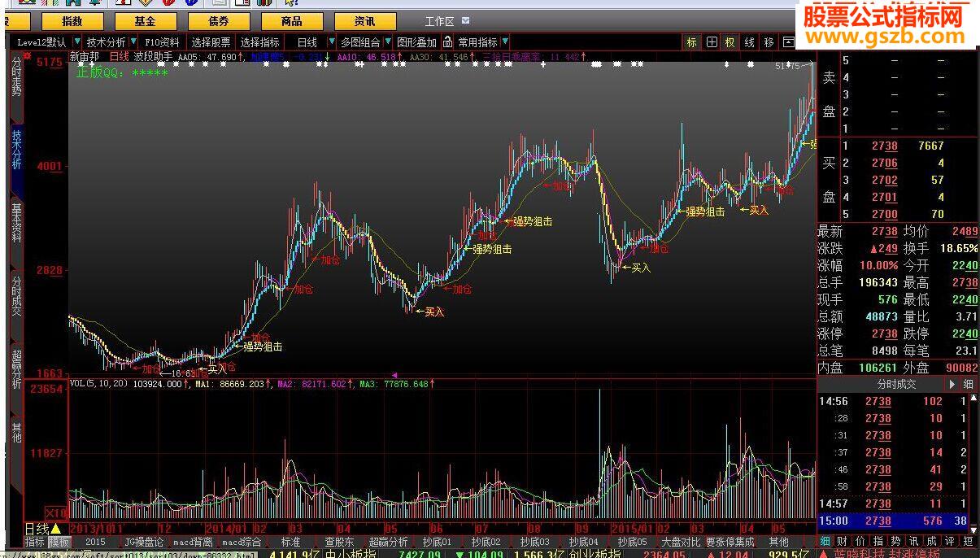The height and width of the screenshot is (558, 980).
Task: Select the 抄底01 template tab
Action: tap(437, 542)
